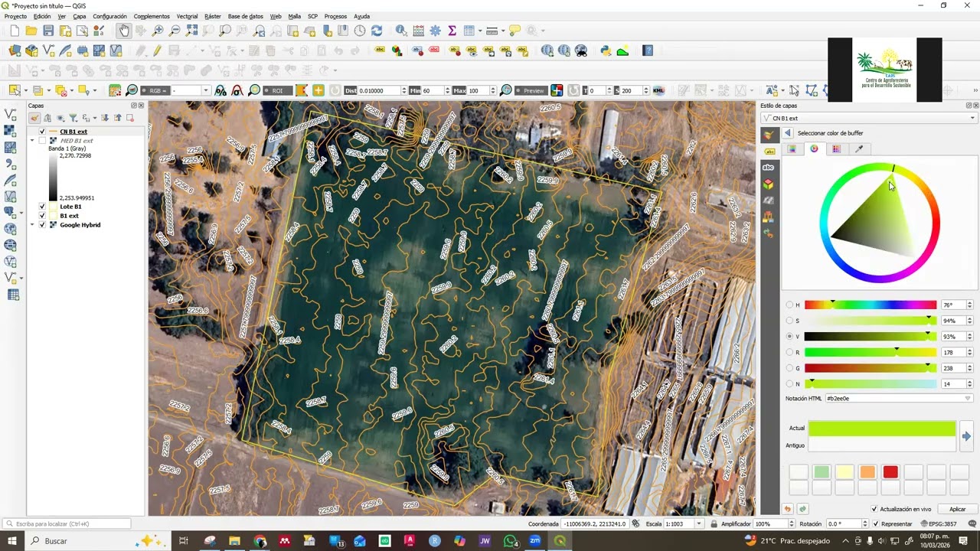
Task: Click the Aplicar button
Action: click(957, 509)
